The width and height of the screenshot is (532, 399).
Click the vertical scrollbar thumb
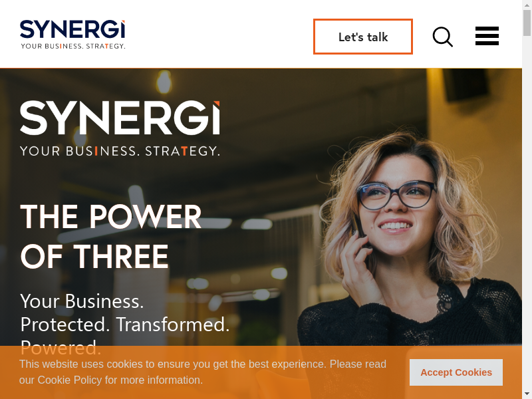tap(527, 23)
